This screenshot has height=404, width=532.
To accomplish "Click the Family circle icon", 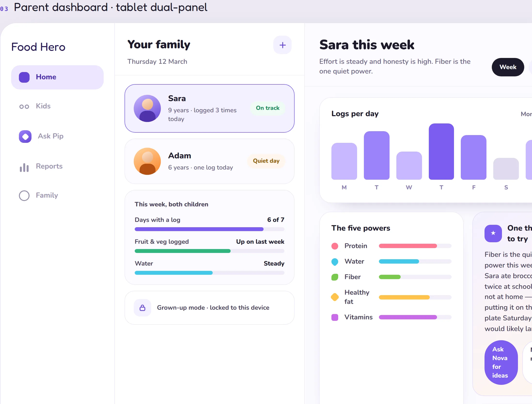I will pyautogui.click(x=24, y=196).
